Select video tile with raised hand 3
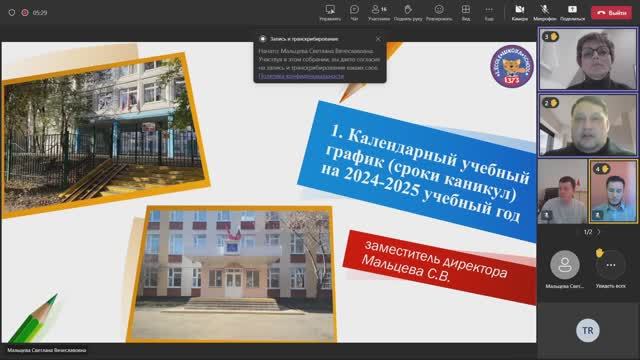This screenshot has height=360, width=640. [588, 59]
